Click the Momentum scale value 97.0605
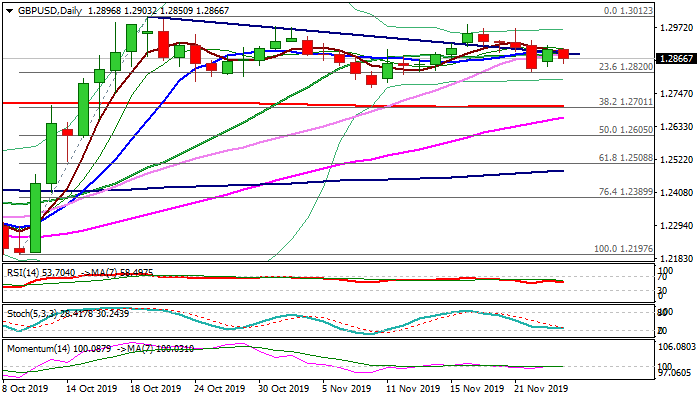 (x=677, y=372)
